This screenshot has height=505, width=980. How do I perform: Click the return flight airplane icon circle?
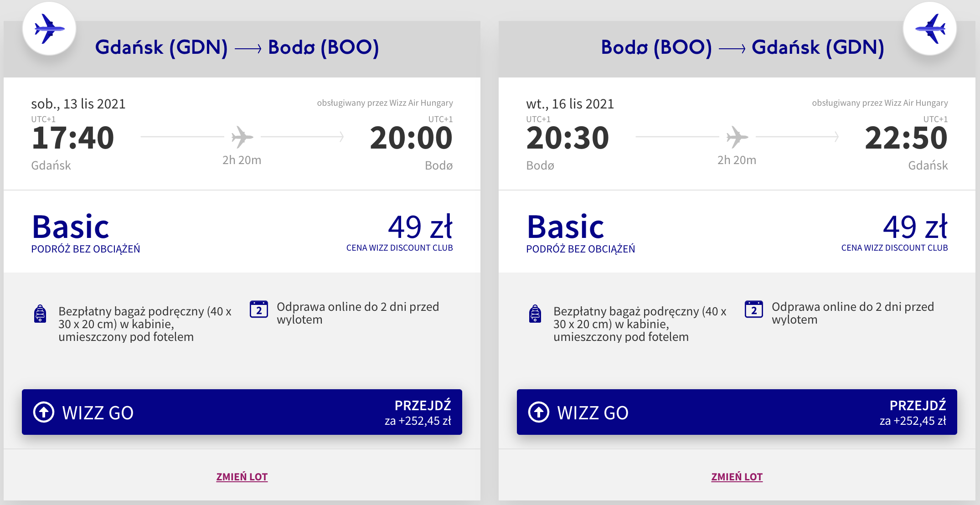[x=929, y=29]
